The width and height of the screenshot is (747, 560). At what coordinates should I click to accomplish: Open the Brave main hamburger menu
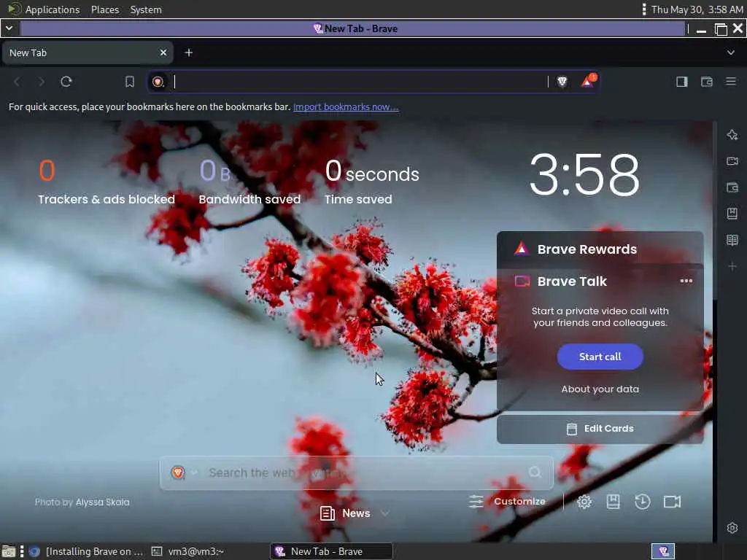(x=731, y=82)
